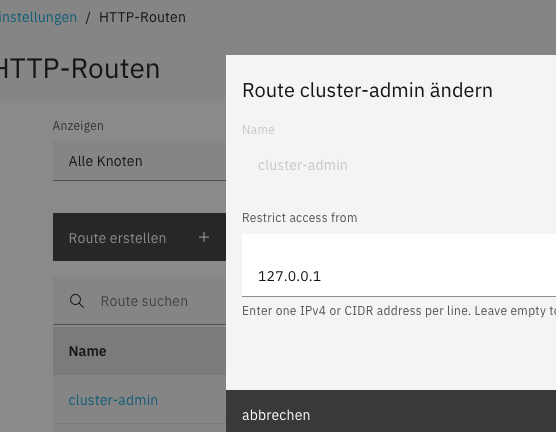Click the breadcrumb slash separator
The width and height of the screenshot is (556, 432).
(88, 17)
